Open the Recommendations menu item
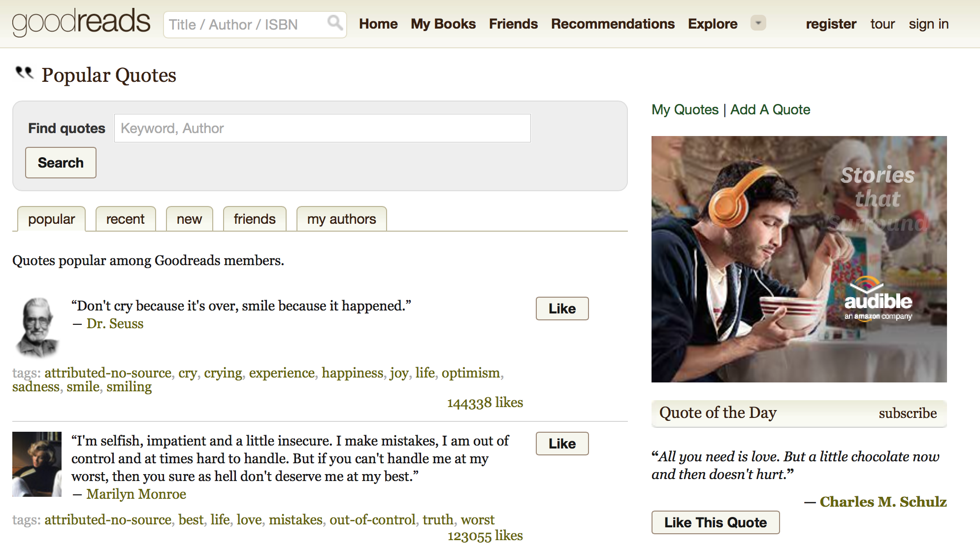The image size is (980, 551). [613, 24]
